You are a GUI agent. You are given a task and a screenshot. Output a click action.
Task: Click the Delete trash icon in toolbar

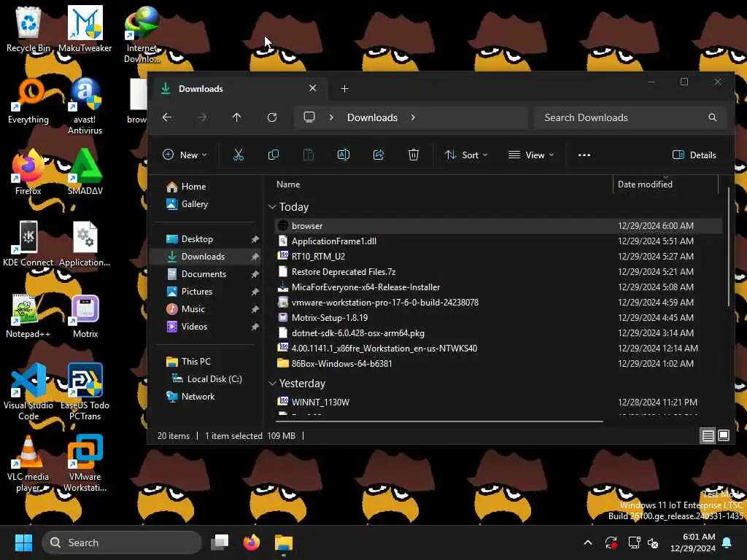click(x=414, y=155)
